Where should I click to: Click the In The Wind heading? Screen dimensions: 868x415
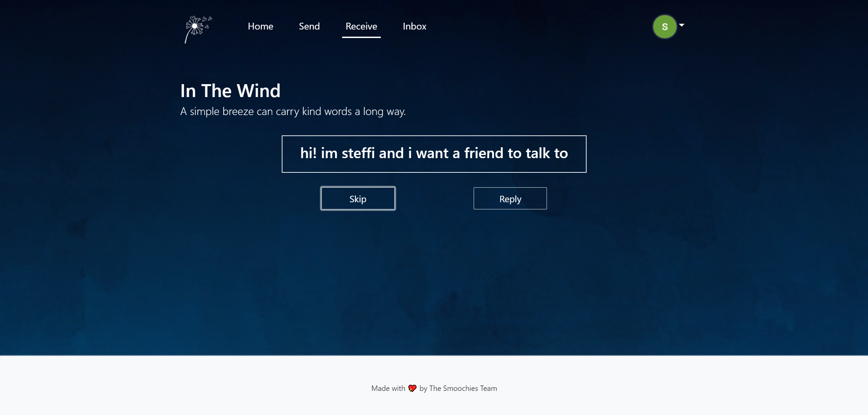click(x=230, y=91)
